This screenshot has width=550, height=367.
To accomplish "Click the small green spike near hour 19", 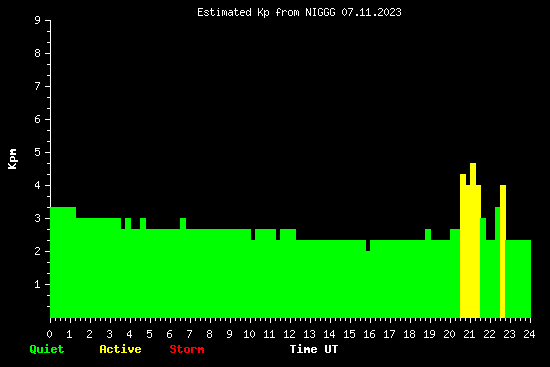I will [x=428, y=234].
